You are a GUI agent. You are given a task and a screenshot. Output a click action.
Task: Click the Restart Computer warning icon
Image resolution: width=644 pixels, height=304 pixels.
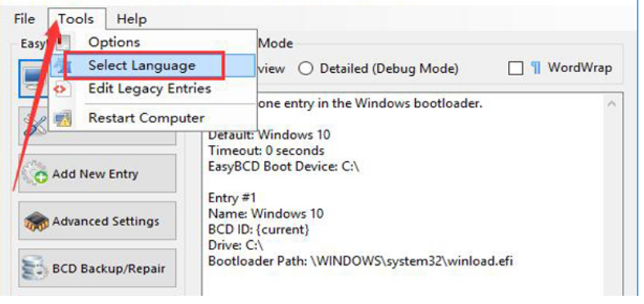(x=63, y=119)
